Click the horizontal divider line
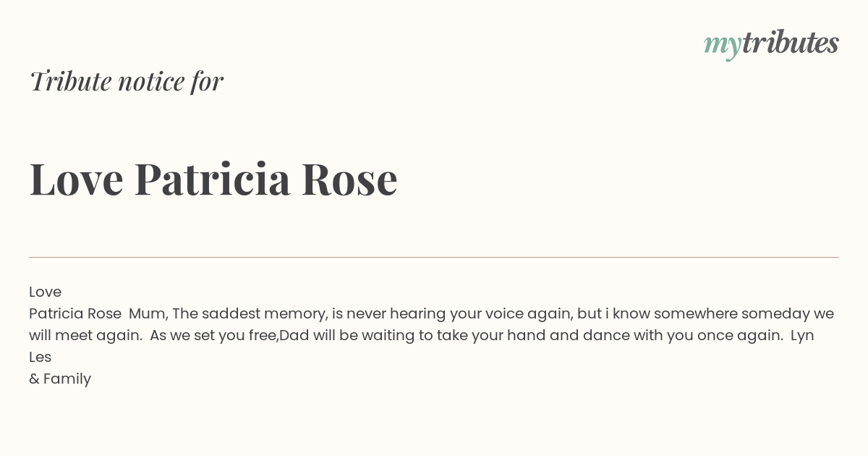The image size is (868, 456). pyautogui.click(x=434, y=257)
